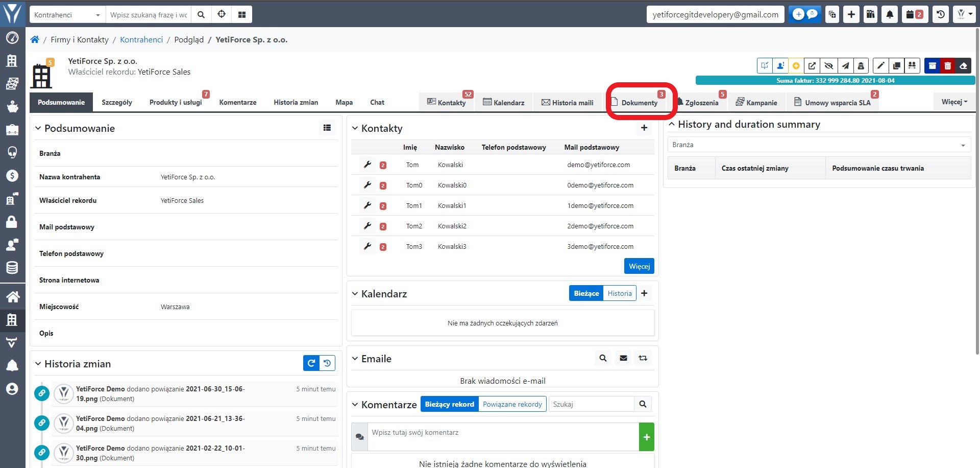This screenshot has width=980, height=468.
Task: Edit Tom Kowalski contact wrench icon
Action: 367,165
